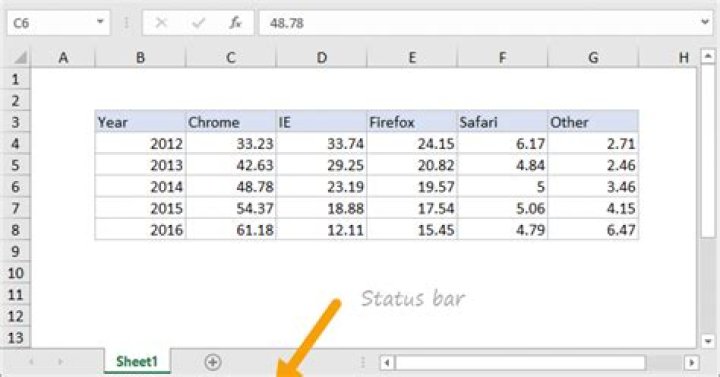Select column C header

pos(231,58)
